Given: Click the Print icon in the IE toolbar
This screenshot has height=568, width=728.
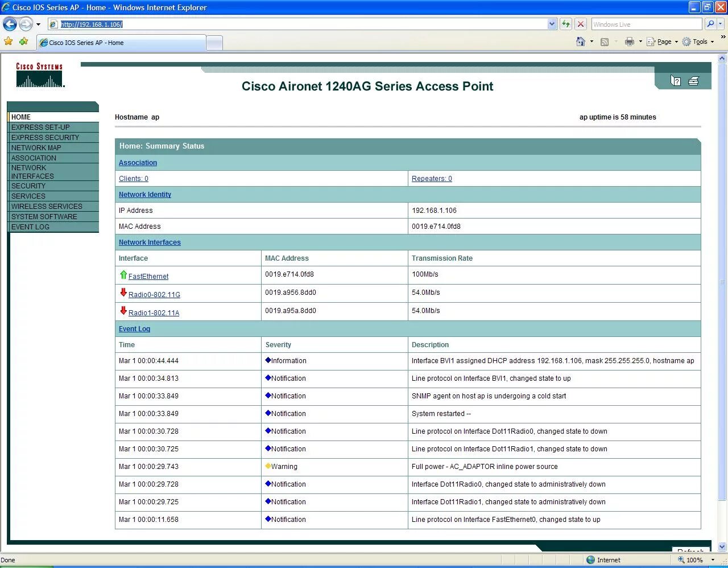Looking at the screenshot, I should coord(629,42).
